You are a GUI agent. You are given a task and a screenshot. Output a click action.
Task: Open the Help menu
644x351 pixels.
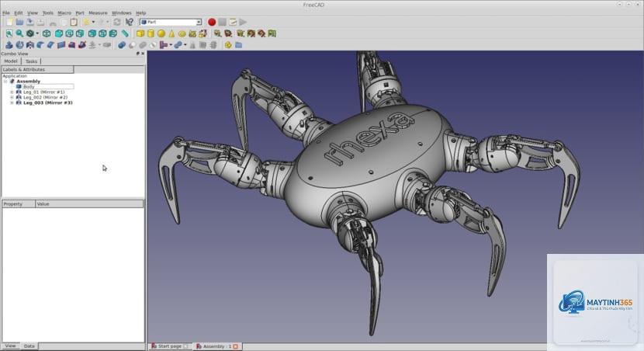tap(141, 12)
